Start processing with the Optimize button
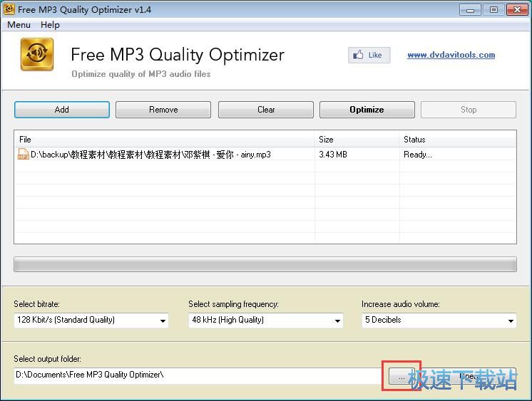This screenshot has width=532, height=401. (x=367, y=110)
